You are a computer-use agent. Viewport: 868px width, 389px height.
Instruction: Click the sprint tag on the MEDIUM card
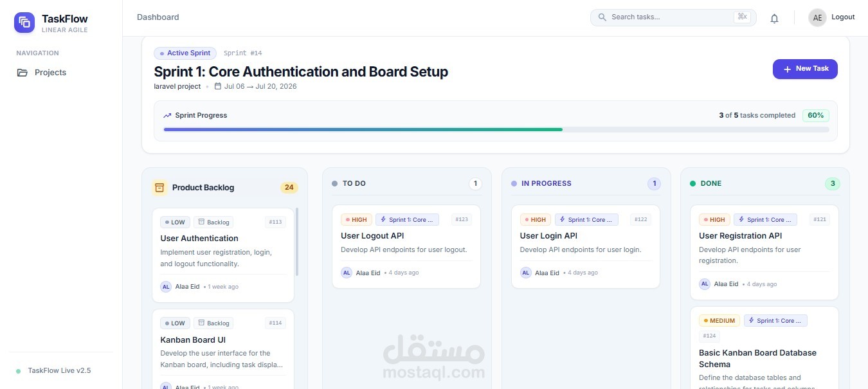click(775, 321)
